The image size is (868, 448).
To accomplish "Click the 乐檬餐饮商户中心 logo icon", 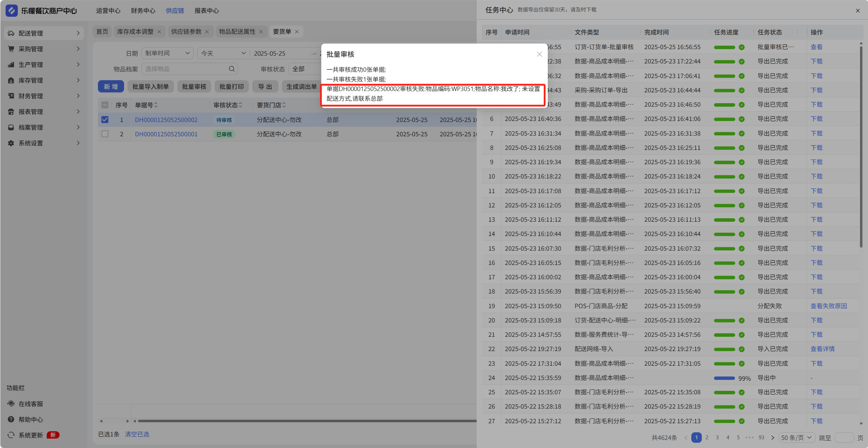I will (11, 10).
